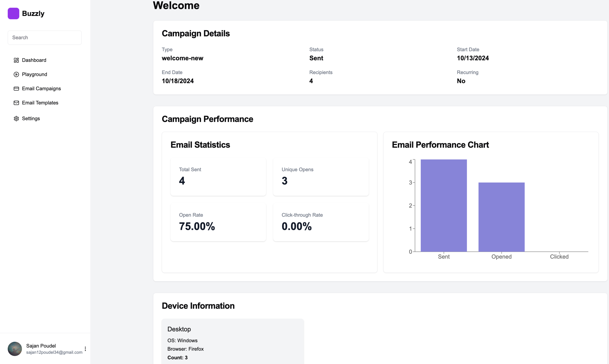Focus the sidebar Search field

(45, 37)
